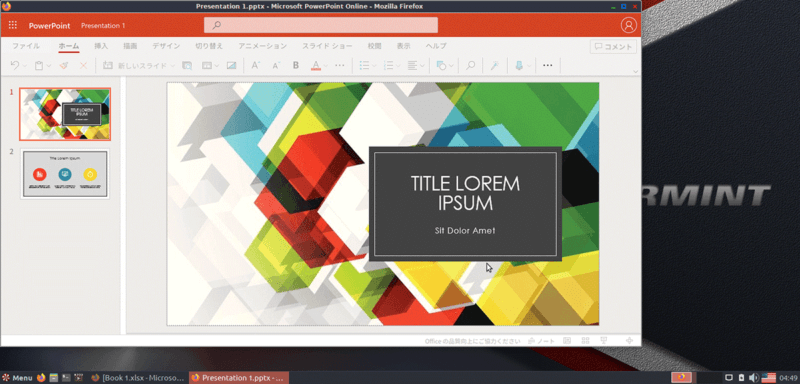
Task: Switch to Slide Sorter view icon
Action: point(586,341)
